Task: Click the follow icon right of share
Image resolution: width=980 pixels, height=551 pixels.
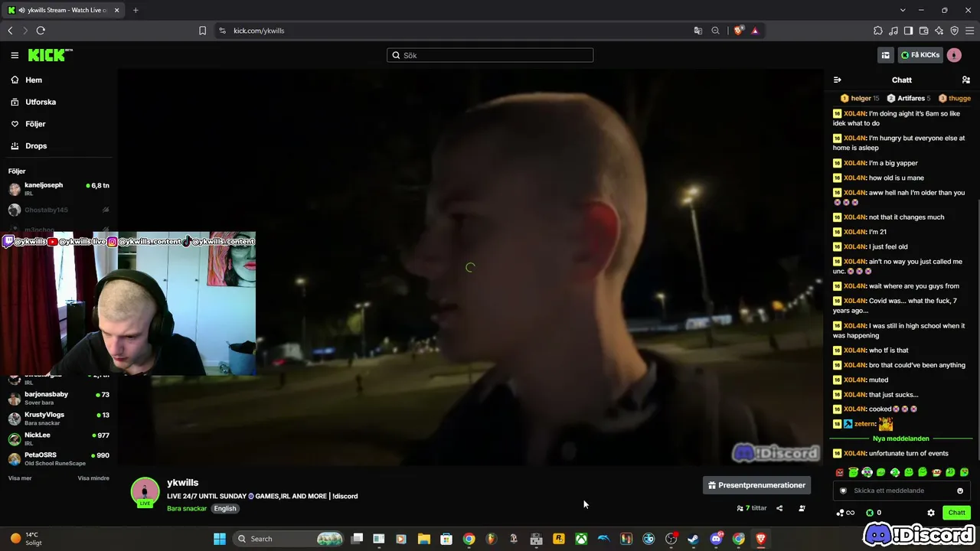Action: (x=802, y=508)
